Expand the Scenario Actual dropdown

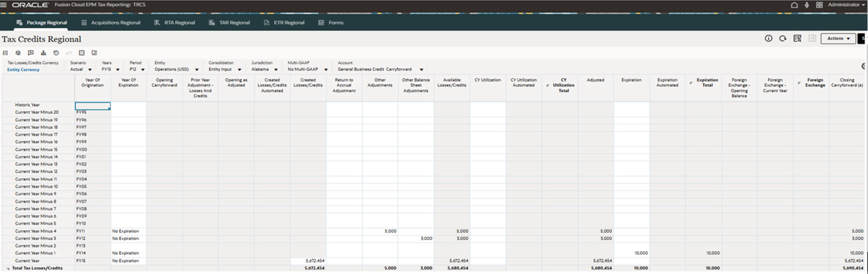click(x=90, y=70)
